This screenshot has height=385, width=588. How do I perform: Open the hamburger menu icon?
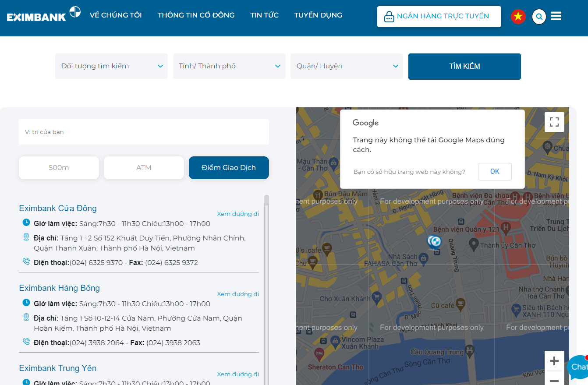pos(556,16)
